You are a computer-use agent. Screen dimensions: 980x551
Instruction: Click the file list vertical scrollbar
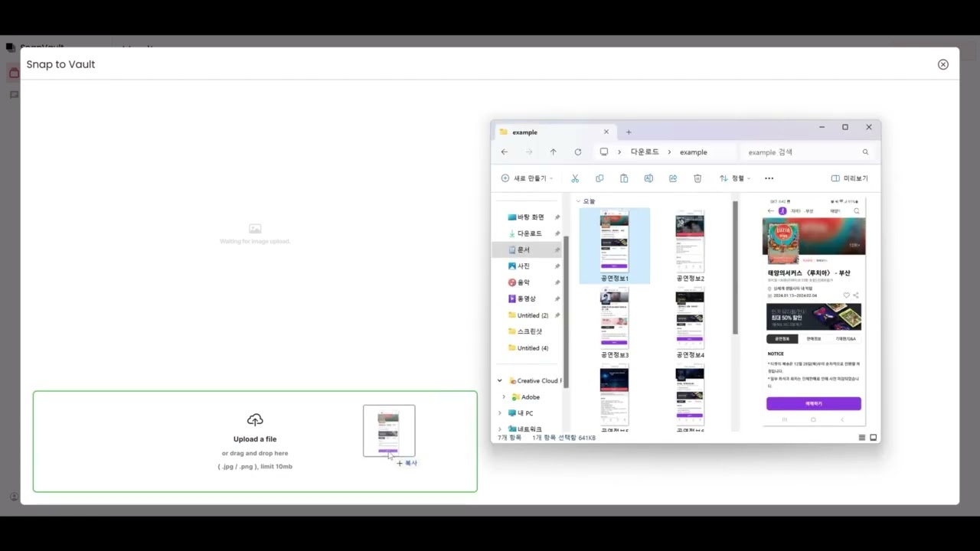(736, 268)
